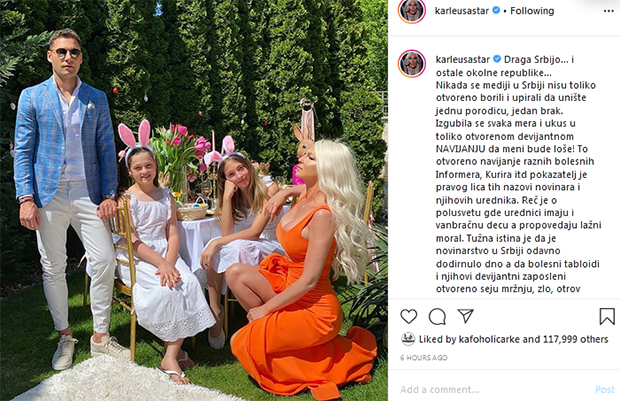Focus the Add a comment field
Viewport: 620px width, 401px height.
tap(494, 390)
